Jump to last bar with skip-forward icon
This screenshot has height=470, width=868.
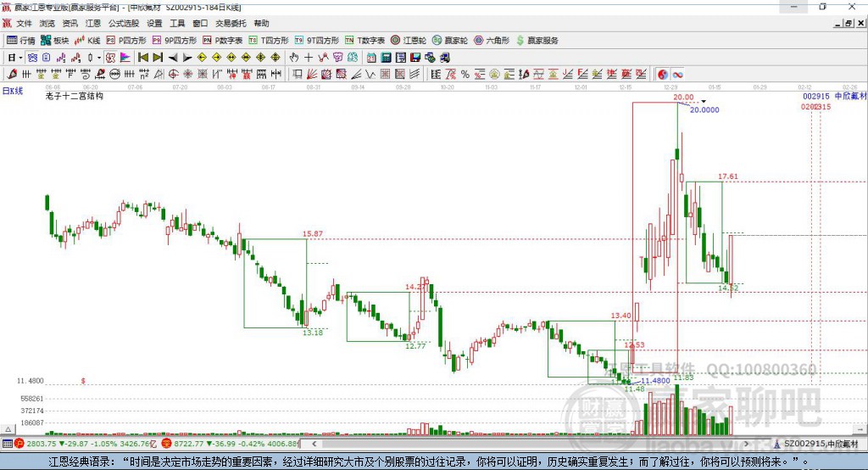[158, 58]
